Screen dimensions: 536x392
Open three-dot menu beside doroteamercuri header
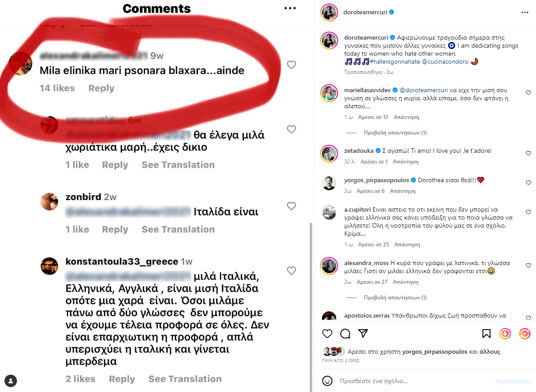[524, 12]
